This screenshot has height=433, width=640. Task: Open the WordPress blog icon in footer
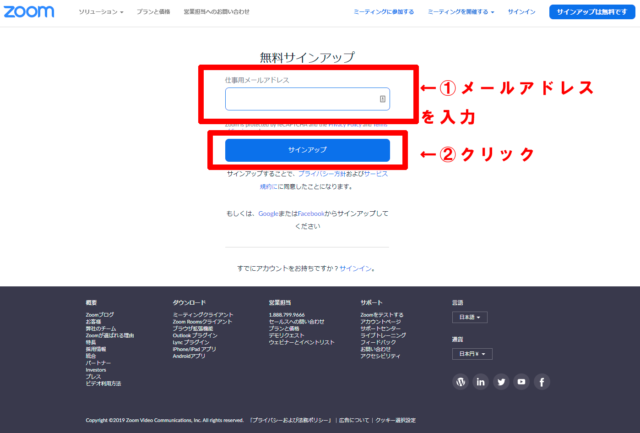[x=460, y=382]
